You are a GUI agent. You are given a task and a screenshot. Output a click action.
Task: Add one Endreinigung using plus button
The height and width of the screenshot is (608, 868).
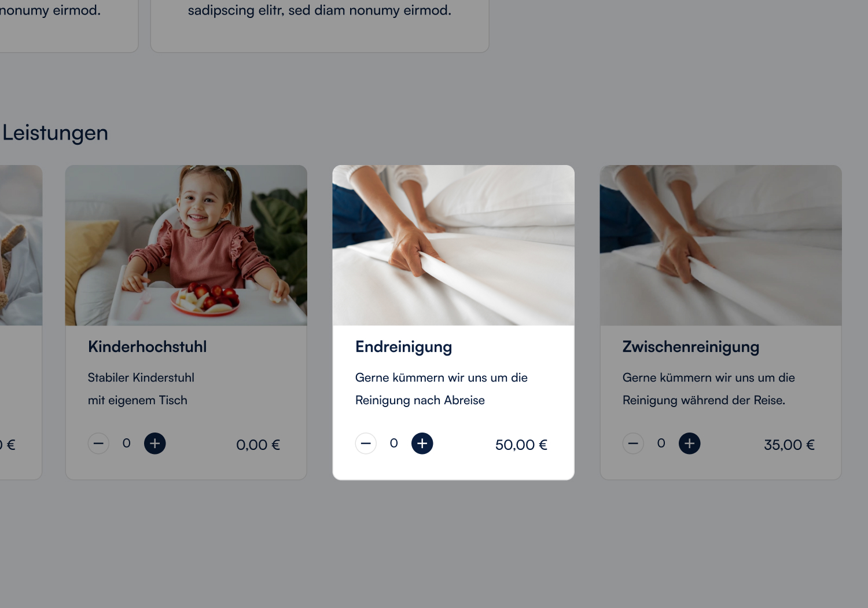[422, 444]
